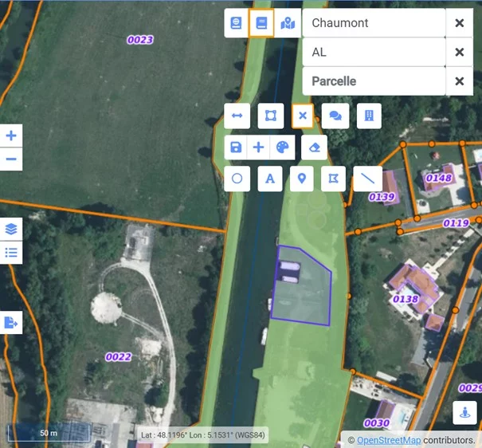
Task: Open the color palette tool
Action: pos(281,147)
